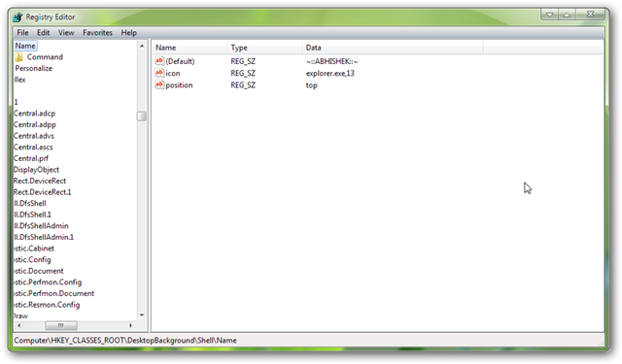This screenshot has width=622, height=364.
Task: Select the ll.DfsShellAdmin tree entry
Action: pos(41,226)
